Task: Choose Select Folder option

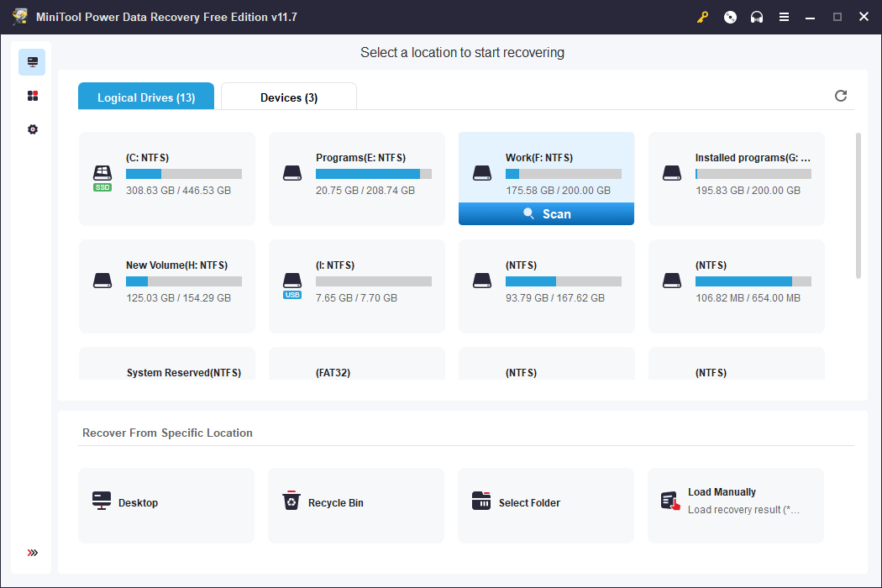Action: (x=546, y=506)
